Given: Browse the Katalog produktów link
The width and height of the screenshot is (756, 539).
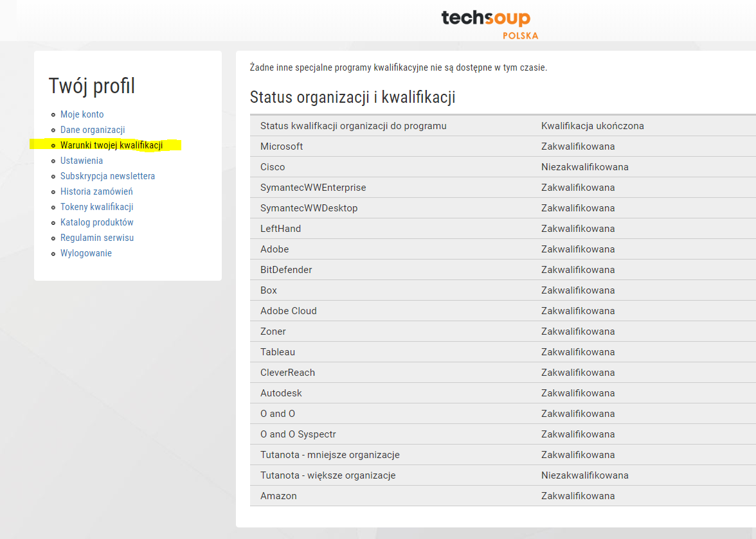Looking at the screenshot, I should (x=97, y=222).
